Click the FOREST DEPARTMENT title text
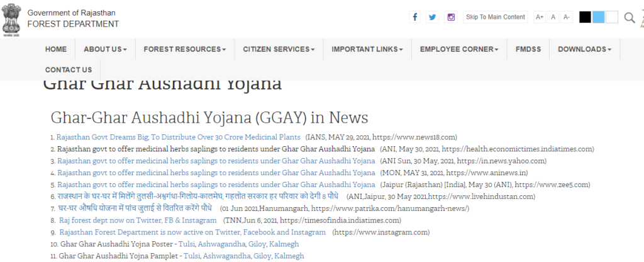The image size is (644, 262). point(73,25)
